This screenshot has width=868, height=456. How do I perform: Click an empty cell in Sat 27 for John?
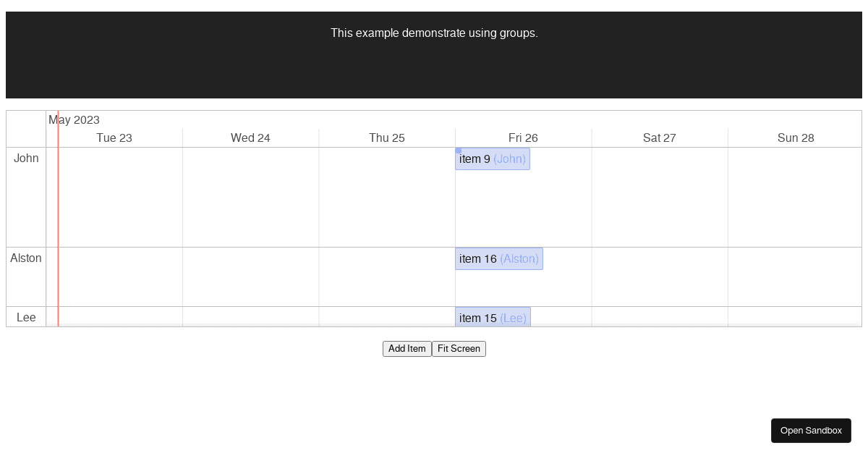click(659, 195)
